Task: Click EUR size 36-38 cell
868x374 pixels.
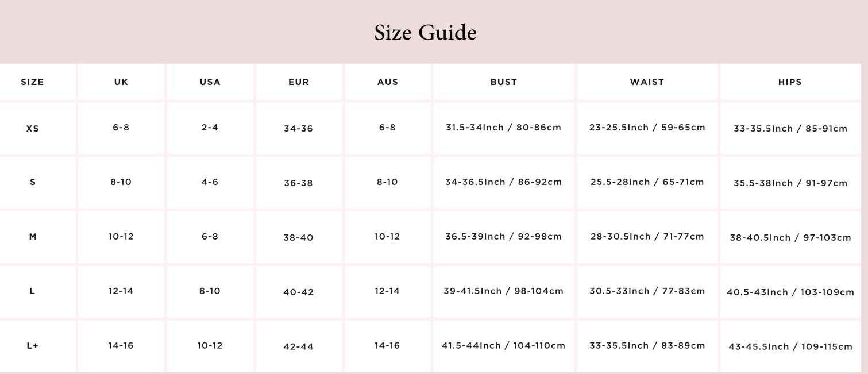Action: 299,183
